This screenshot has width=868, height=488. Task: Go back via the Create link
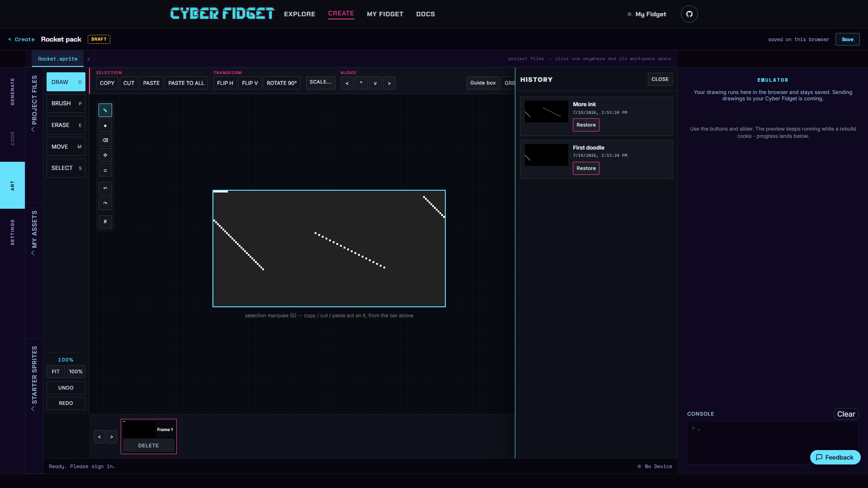tap(21, 39)
